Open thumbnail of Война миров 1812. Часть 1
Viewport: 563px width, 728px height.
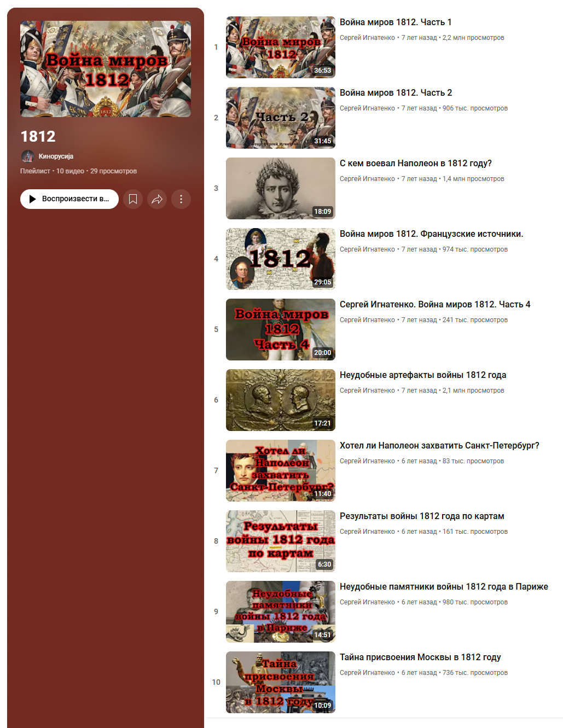pyautogui.click(x=281, y=47)
